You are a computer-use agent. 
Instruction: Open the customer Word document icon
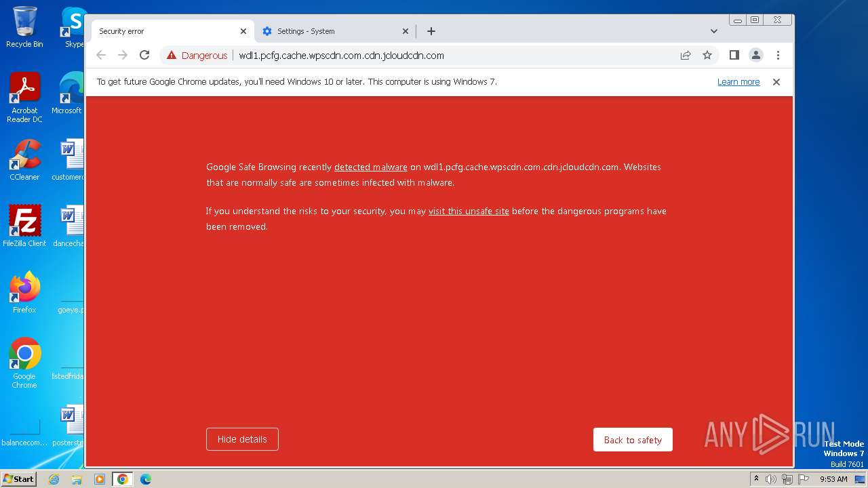(x=68, y=160)
